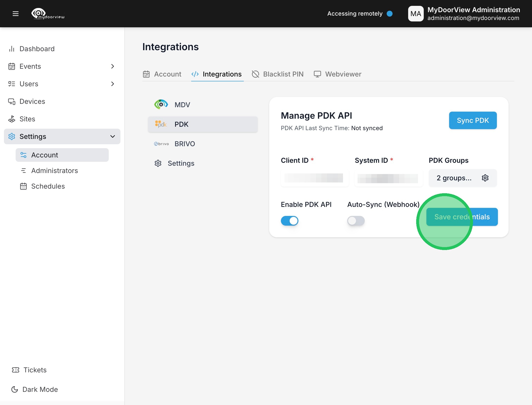Viewport: 532px width, 405px height.
Task: Click the MA profile avatar
Action: pos(415,14)
